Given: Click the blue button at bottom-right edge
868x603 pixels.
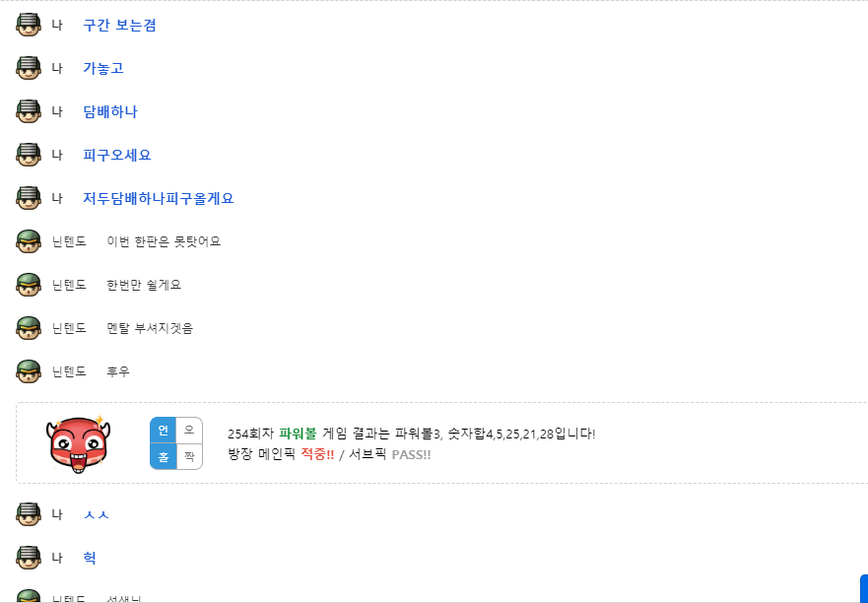Looking at the screenshot, I should coord(864,588).
